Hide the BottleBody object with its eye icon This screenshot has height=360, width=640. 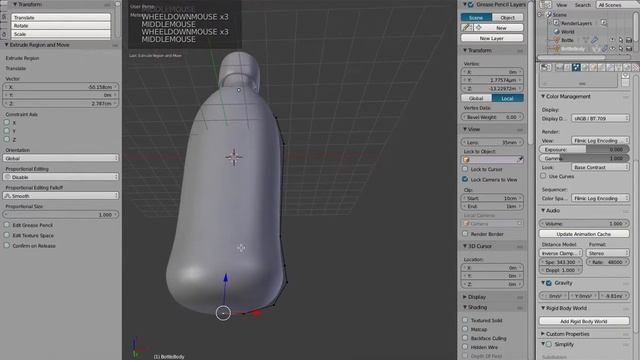click(612, 49)
